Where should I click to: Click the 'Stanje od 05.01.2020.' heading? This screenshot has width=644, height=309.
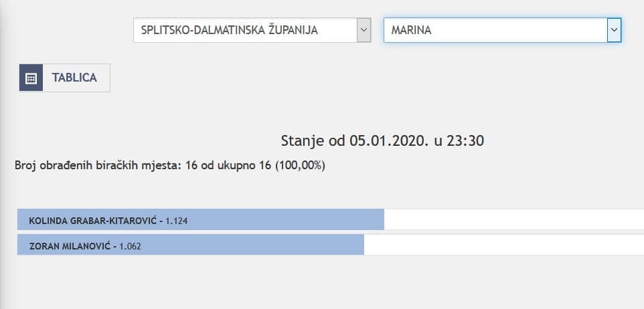coord(382,140)
